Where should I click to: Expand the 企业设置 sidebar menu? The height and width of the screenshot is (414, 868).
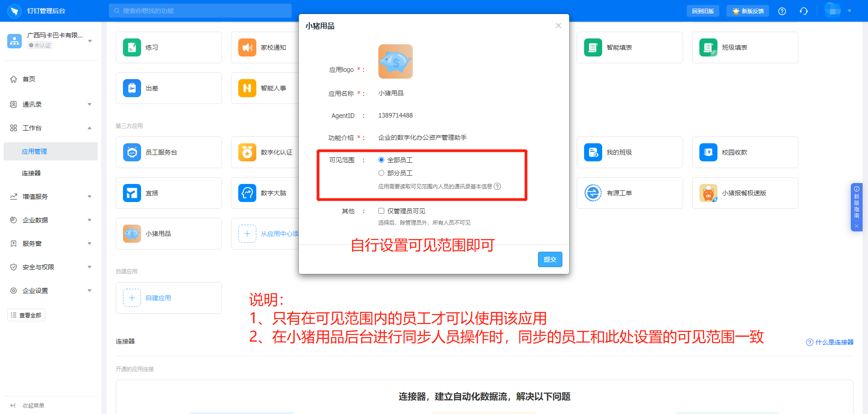tap(90, 291)
